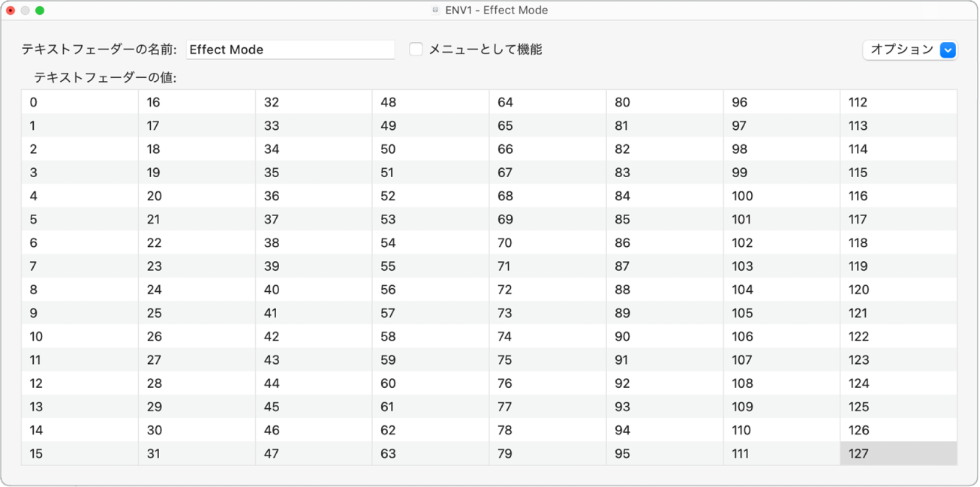
Task: Click the オプション disclosure chevron arrow
Action: tap(947, 50)
